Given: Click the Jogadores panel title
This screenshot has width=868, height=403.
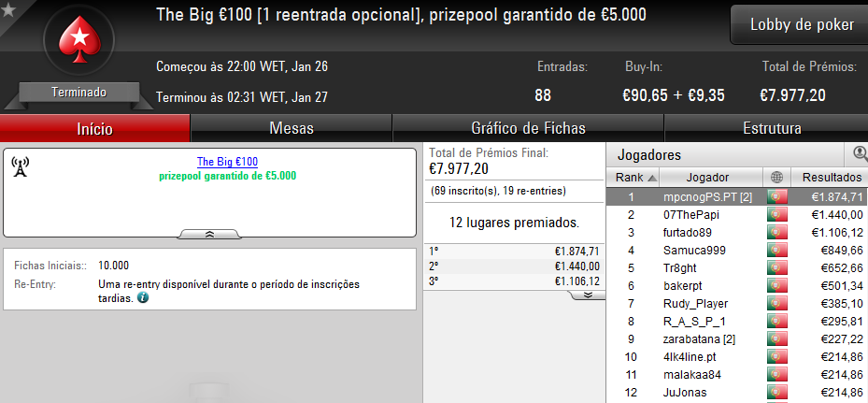Looking at the screenshot, I should (648, 155).
